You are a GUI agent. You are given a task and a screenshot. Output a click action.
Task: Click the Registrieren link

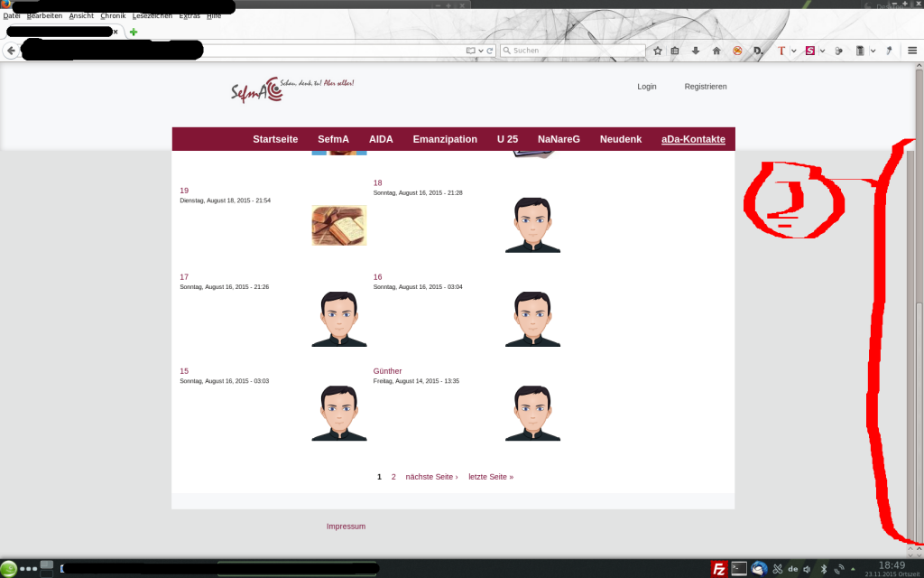(x=705, y=87)
